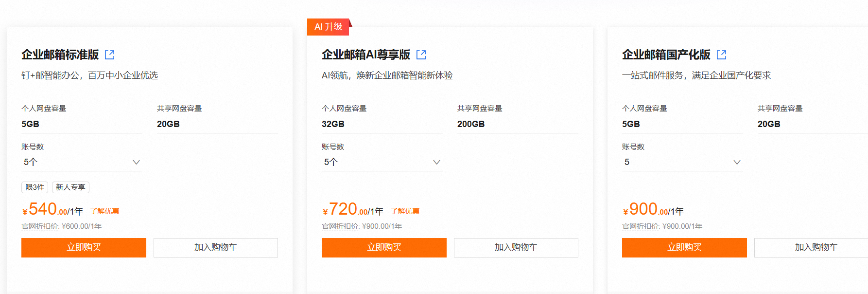Click the AI 升级 ribbon badge
Screen dimensions: 868x294
pos(329,27)
